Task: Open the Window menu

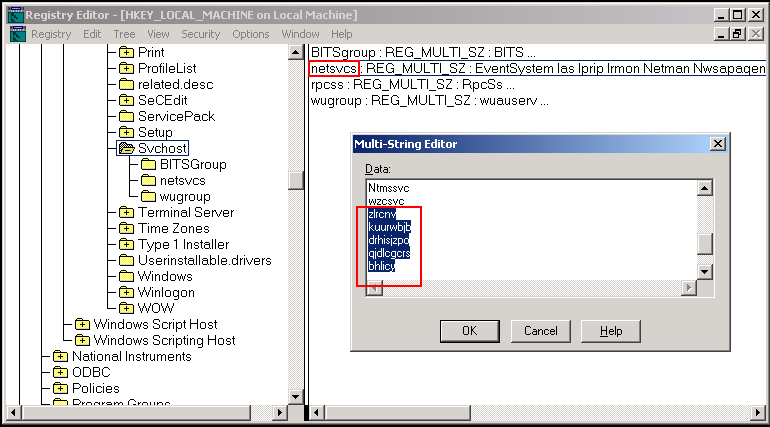Action: 300,34
